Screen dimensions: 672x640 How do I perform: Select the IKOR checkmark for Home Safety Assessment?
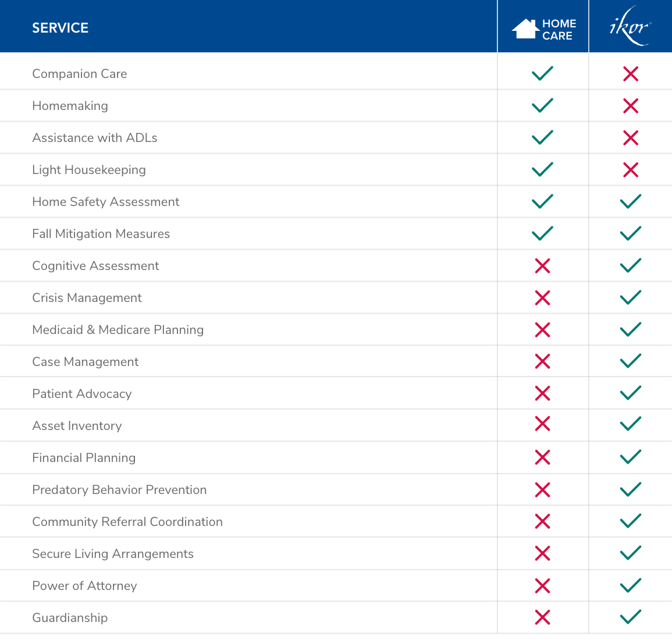(630, 201)
